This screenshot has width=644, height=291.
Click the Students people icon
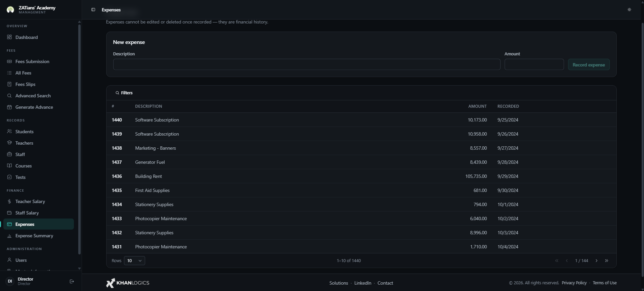click(x=9, y=132)
